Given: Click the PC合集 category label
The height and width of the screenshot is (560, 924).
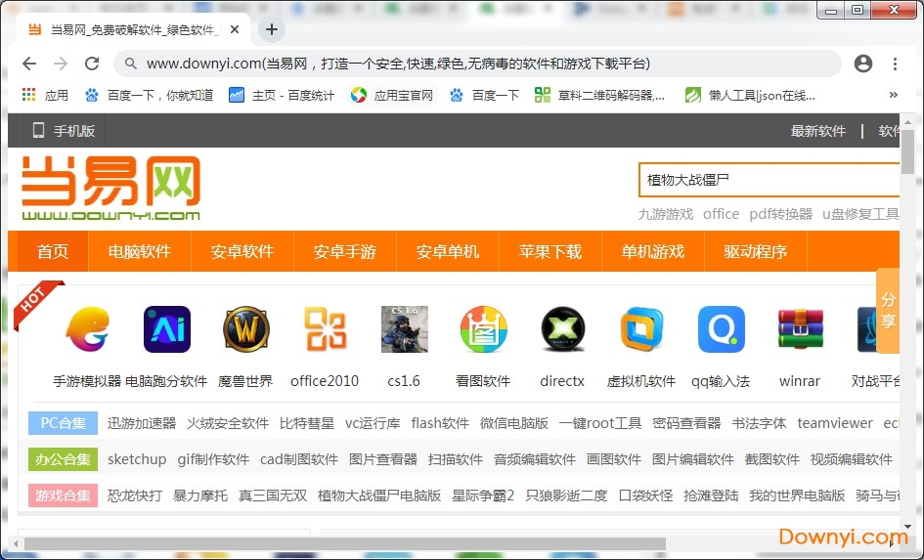Looking at the screenshot, I should tap(63, 423).
